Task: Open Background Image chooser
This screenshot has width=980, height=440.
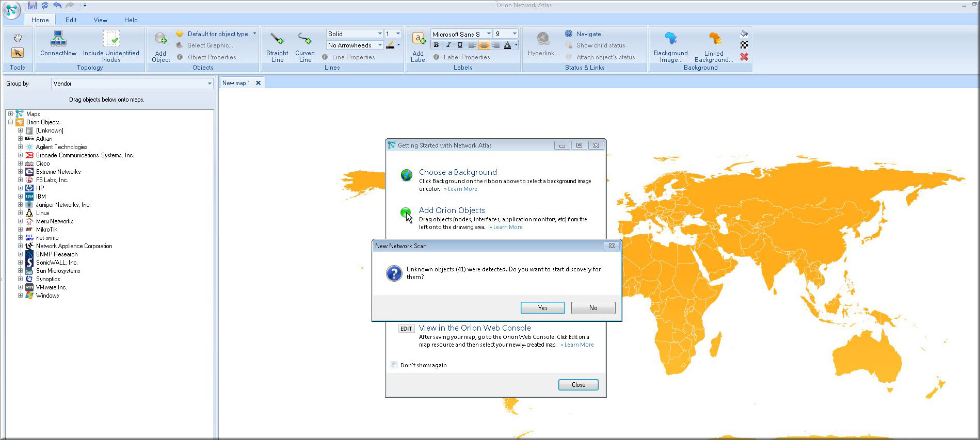Action: [x=670, y=46]
